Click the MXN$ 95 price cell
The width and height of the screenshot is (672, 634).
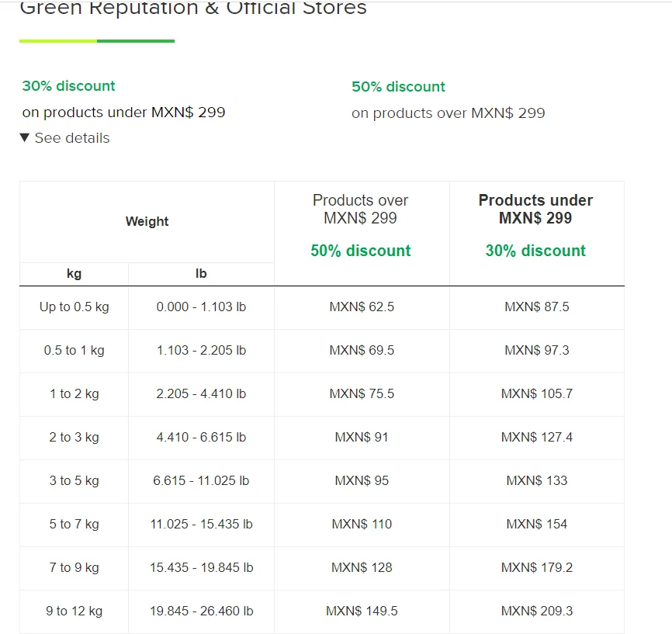362,480
